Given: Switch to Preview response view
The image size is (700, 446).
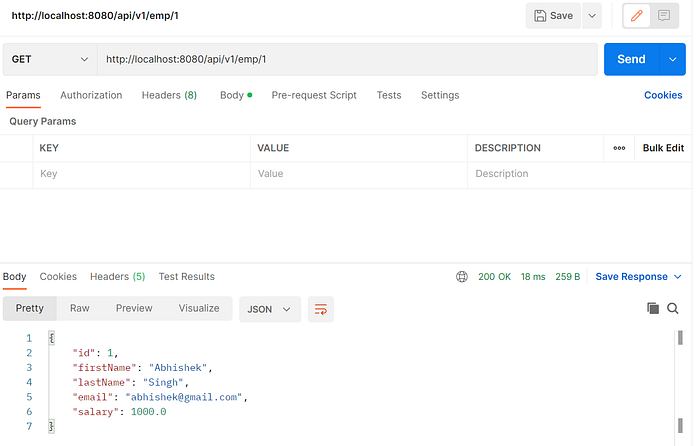Looking at the screenshot, I should 134,308.
